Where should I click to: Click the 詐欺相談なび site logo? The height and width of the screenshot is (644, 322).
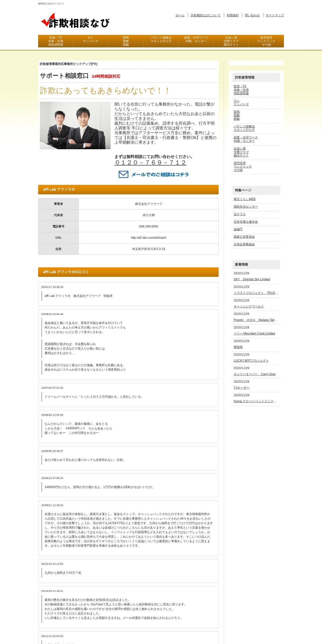click(75, 21)
